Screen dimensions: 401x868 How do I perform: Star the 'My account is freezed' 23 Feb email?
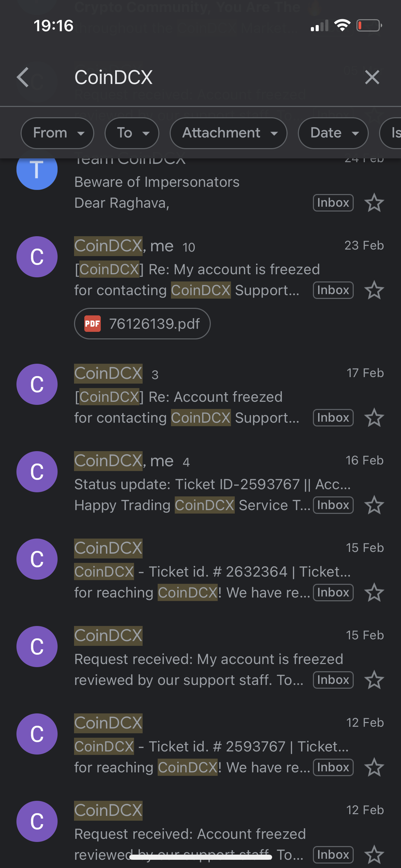pos(374,290)
